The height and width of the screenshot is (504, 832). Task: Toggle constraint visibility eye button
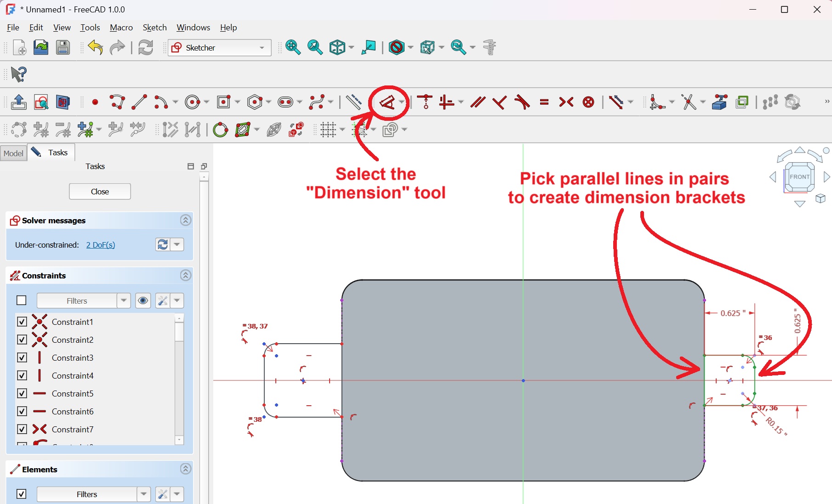(143, 300)
